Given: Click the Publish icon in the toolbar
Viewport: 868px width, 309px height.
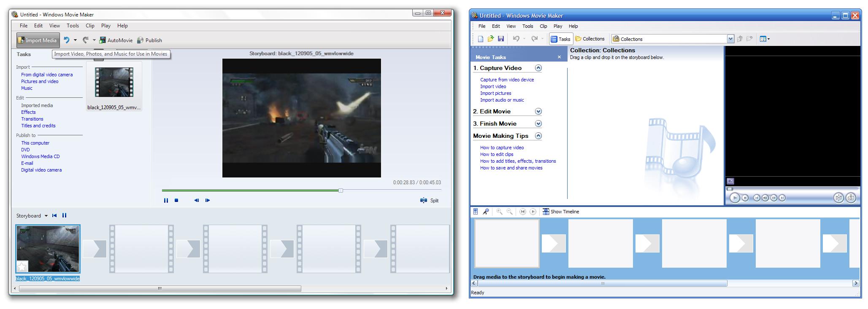Looking at the screenshot, I should coord(141,40).
